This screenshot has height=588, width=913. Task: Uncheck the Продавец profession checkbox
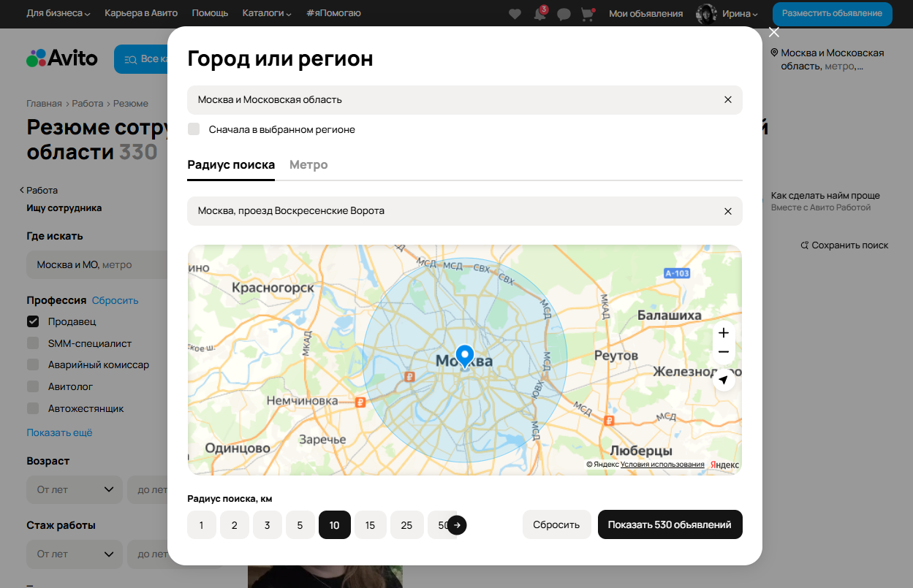coord(33,321)
